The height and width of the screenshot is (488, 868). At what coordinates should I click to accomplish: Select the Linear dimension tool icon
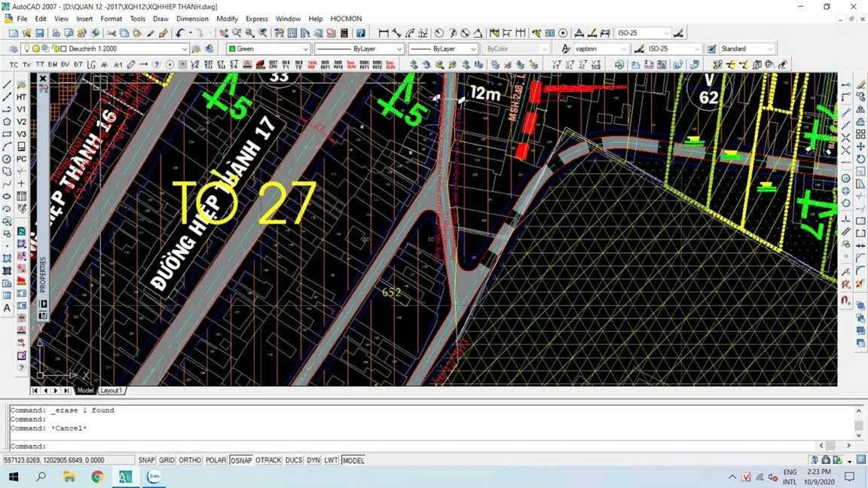(x=384, y=33)
